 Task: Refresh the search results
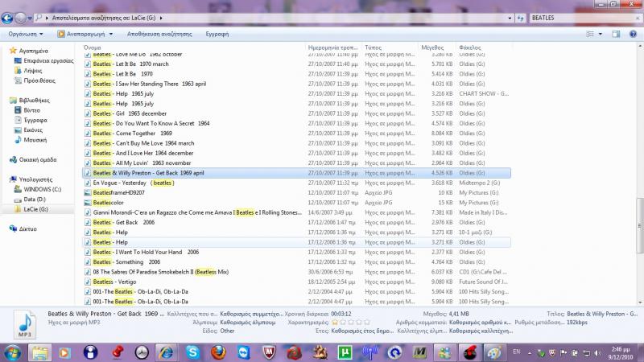[520, 18]
